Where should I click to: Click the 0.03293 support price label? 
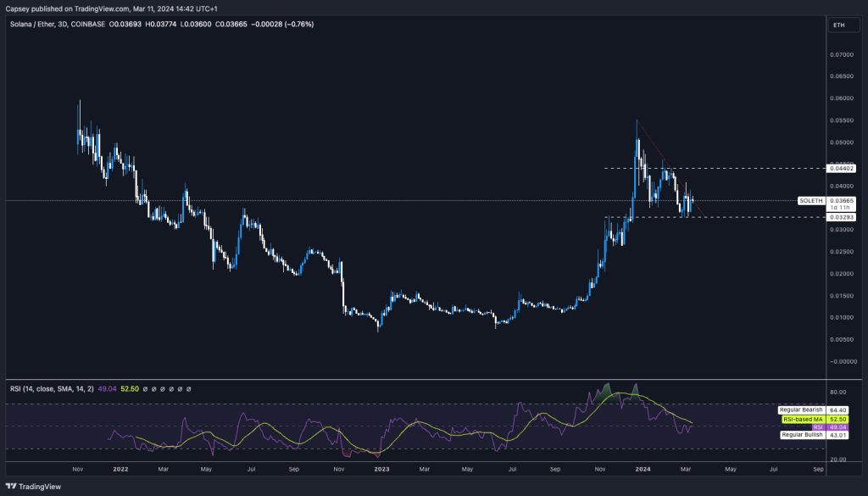pyautogui.click(x=842, y=217)
